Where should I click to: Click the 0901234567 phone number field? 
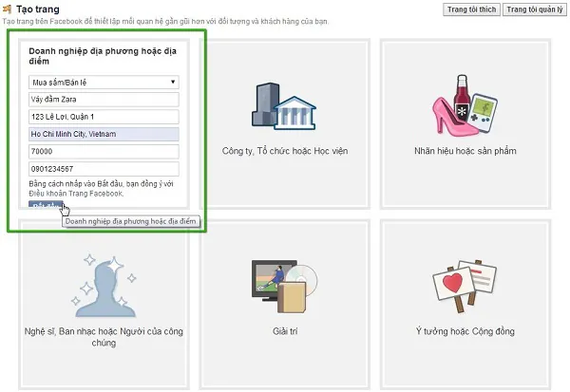coord(104,169)
